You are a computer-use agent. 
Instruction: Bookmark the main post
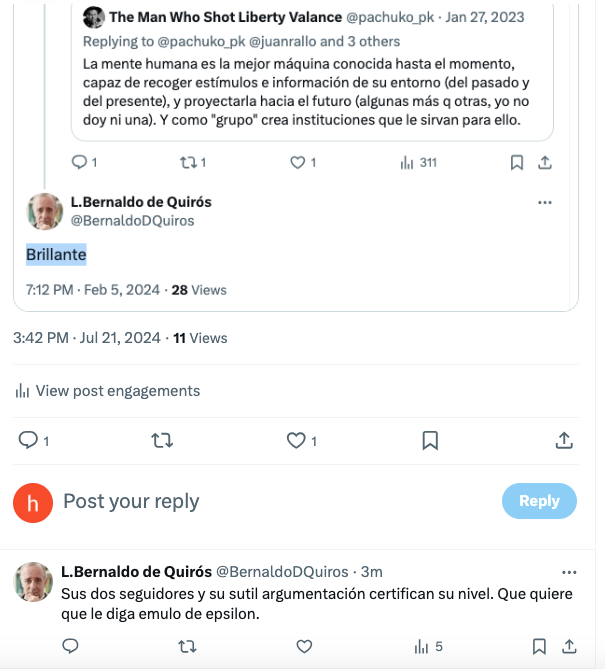[x=430, y=440]
